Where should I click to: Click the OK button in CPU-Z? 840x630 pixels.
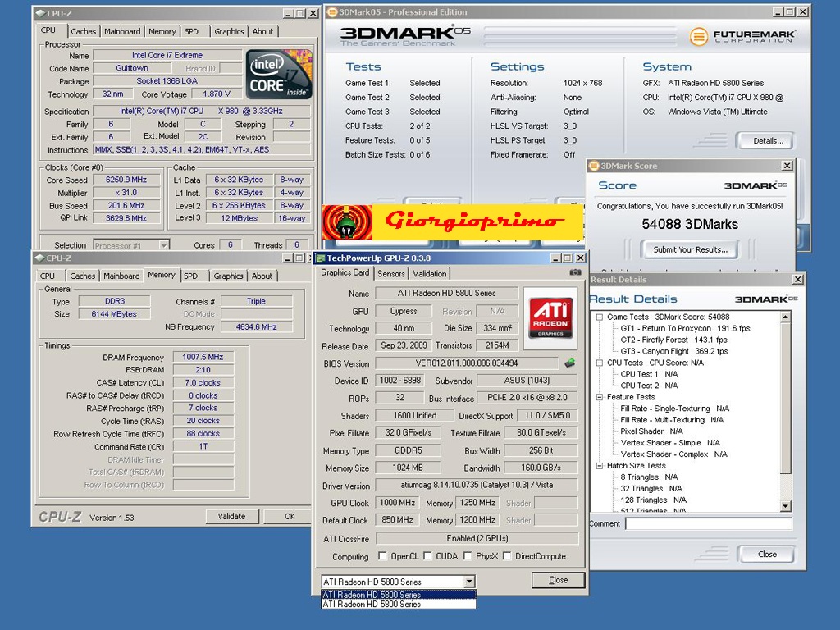(x=290, y=517)
